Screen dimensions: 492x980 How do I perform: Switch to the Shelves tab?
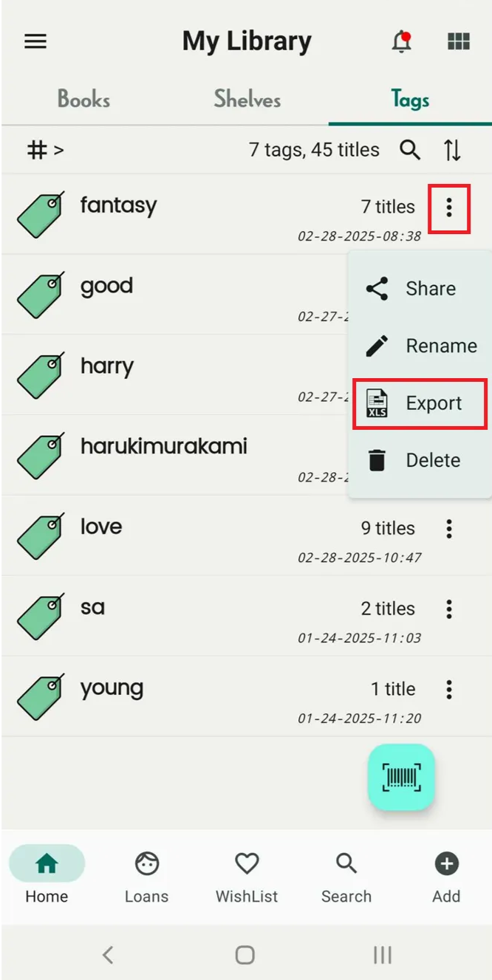[247, 100]
